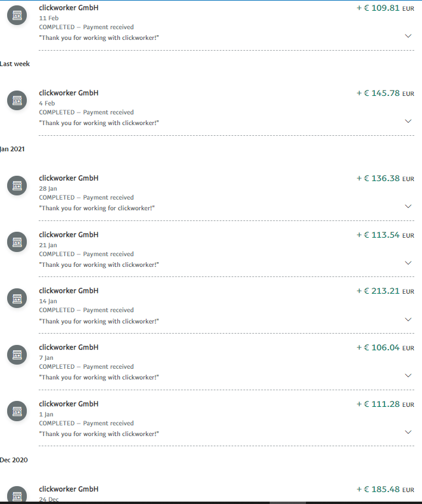Click merchant icon for 24 Dec payment
Image resolution: width=422 pixels, height=504 pixels.
pyautogui.click(x=17, y=494)
